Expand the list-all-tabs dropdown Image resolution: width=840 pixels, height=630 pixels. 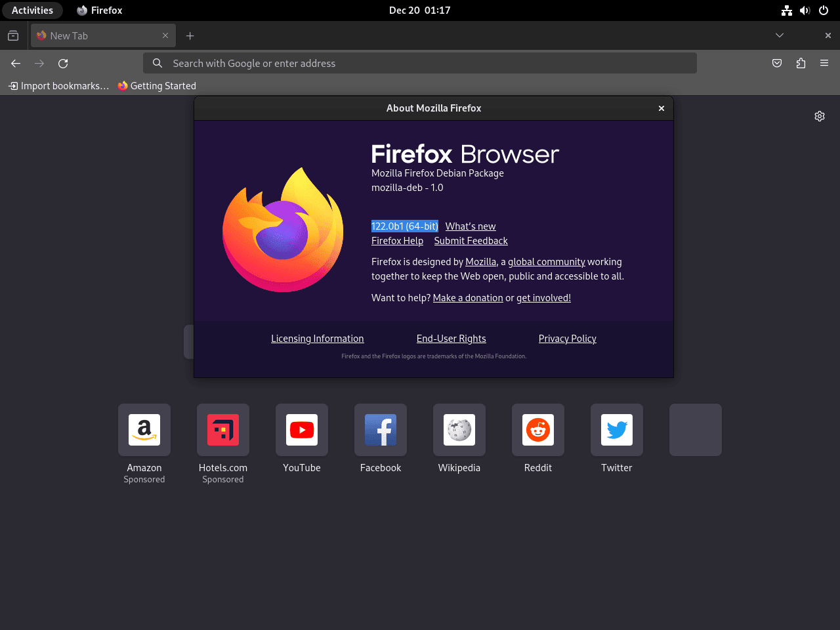[x=779, y=35]
